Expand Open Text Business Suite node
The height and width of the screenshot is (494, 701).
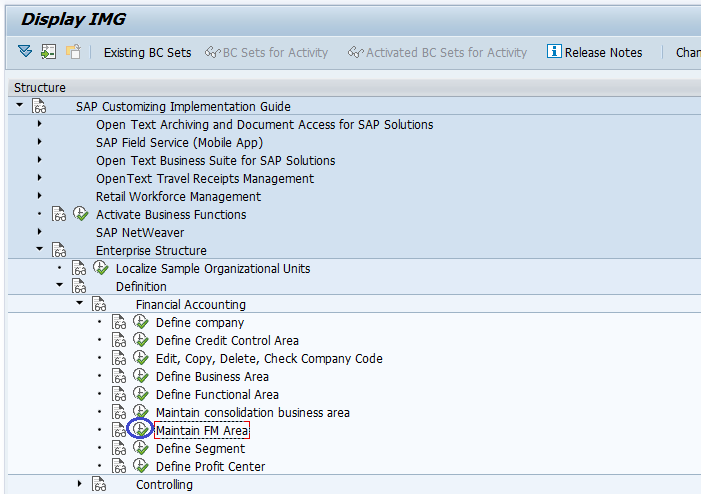click(x=39, y=160)
